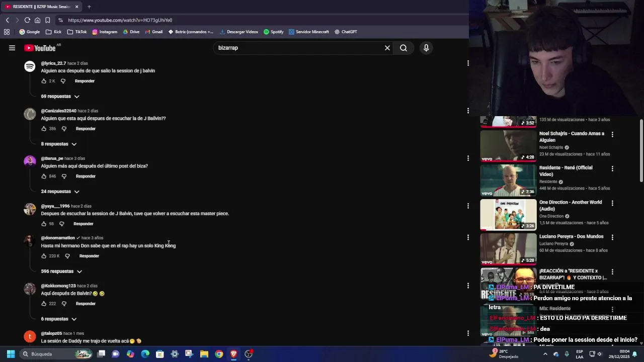Open options menu for @Kokkomong123 comment

pyautogui.click(x=468, y=286)
